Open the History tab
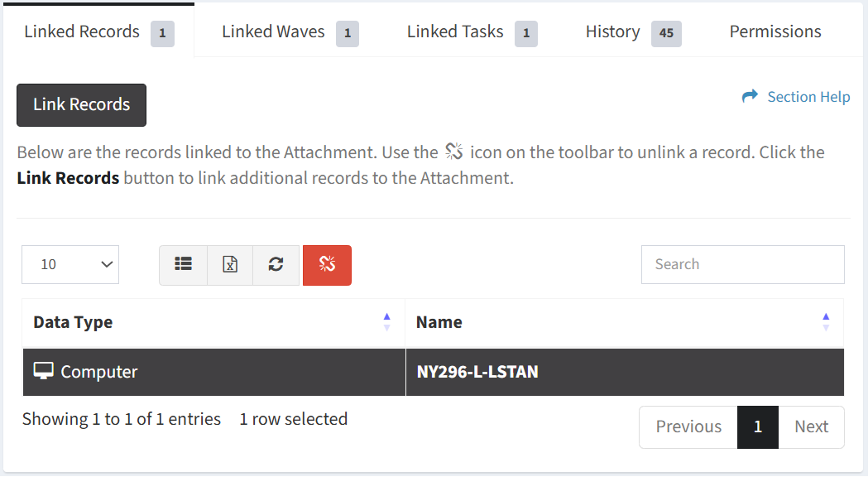This screenshot has height=477, width=868. [633, 32]
